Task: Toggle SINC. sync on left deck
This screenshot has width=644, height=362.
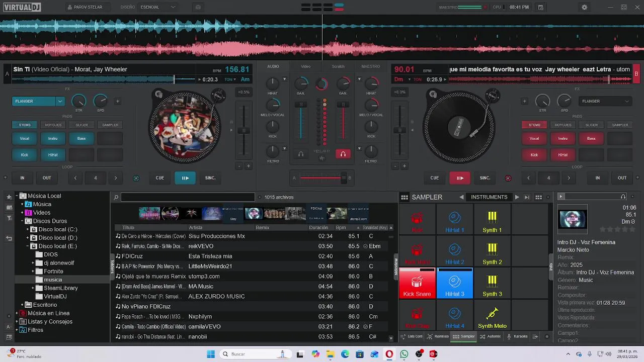Action: click(210, 178)
